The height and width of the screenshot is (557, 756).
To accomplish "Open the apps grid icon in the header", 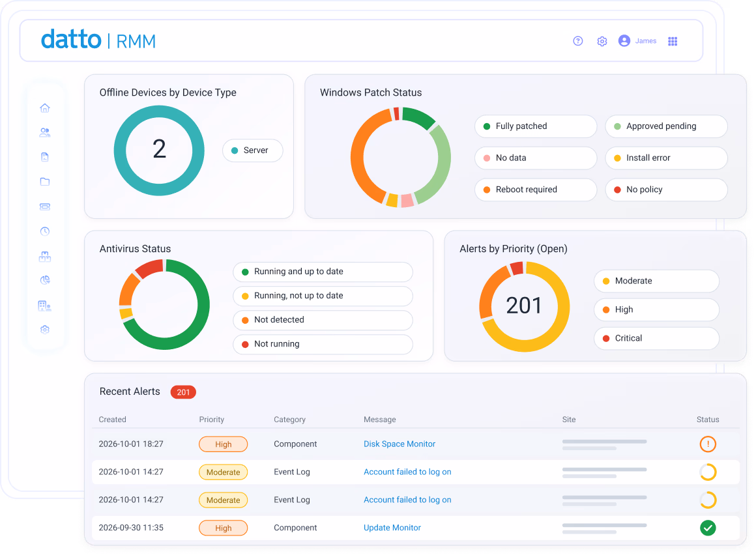I will point(673,42).
